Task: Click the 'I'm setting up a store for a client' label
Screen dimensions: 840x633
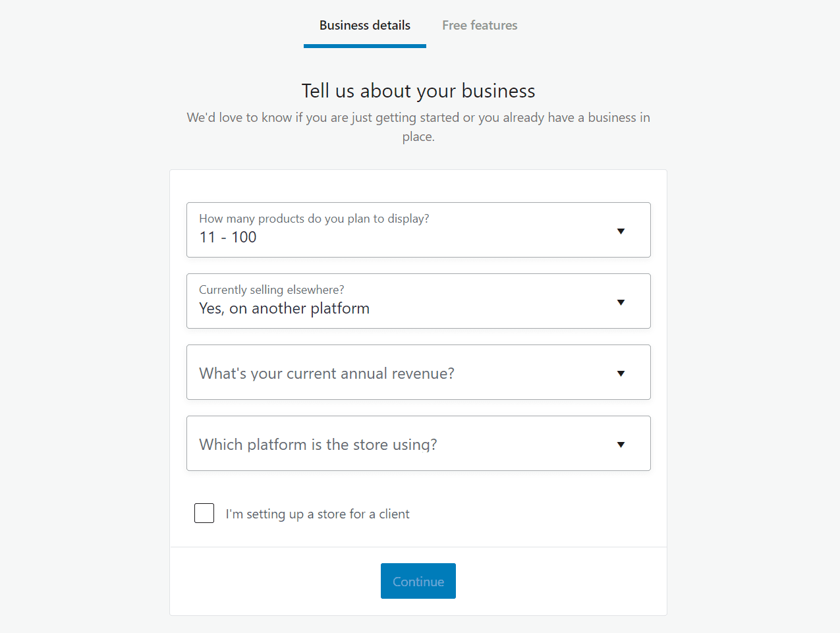Action: pyautogui.click(x=318, y=514)
